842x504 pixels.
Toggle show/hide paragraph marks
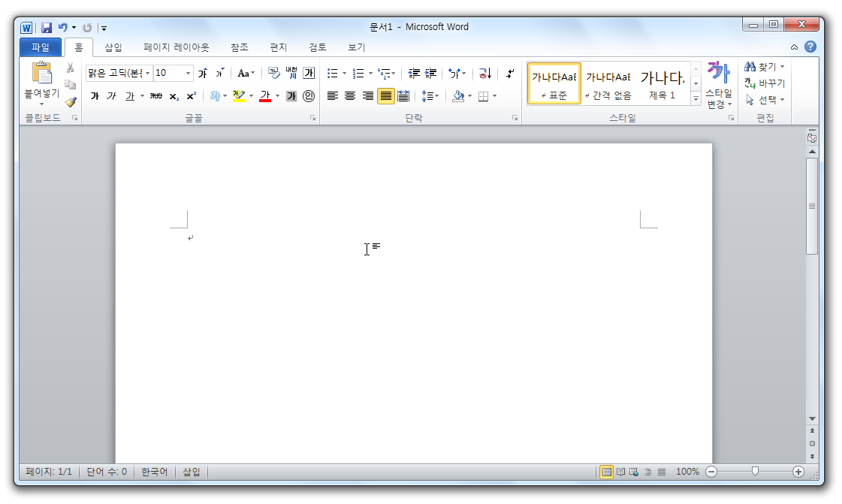coord(510,74)
